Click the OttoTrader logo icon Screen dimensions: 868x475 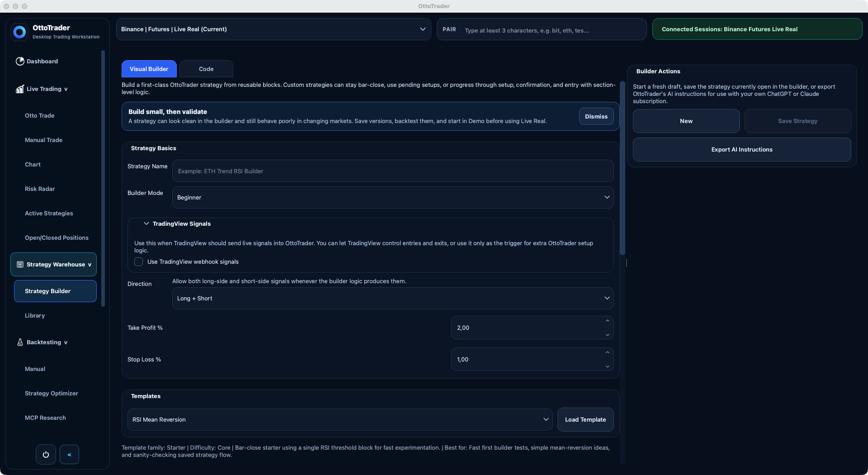click(x=19, y=32)
